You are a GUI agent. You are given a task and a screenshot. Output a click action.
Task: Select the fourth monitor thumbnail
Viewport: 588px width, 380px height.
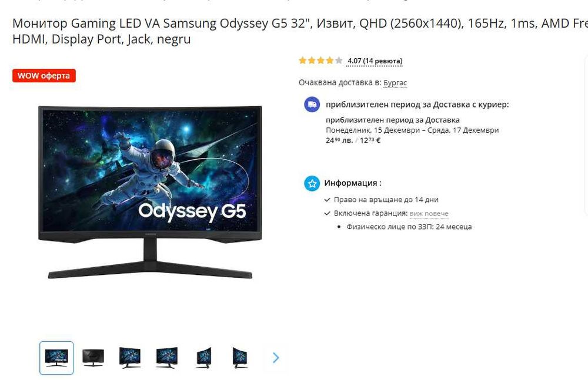click(166, 358)
